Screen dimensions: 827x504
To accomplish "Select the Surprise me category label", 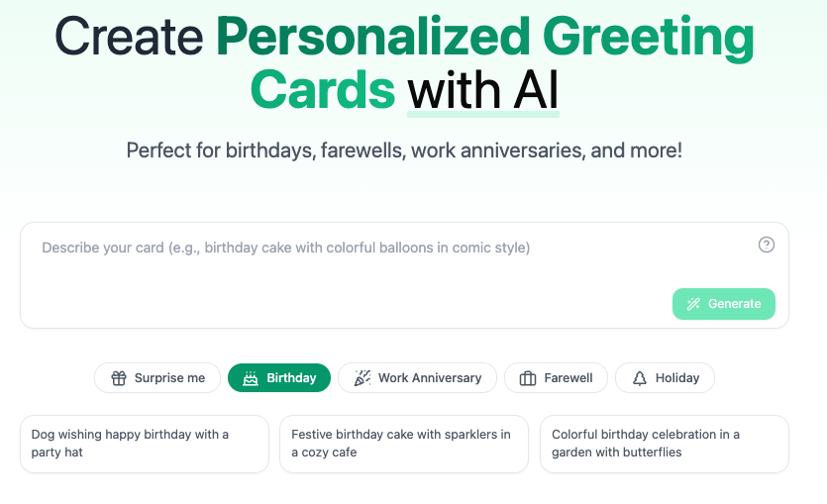I will point(169,377).
